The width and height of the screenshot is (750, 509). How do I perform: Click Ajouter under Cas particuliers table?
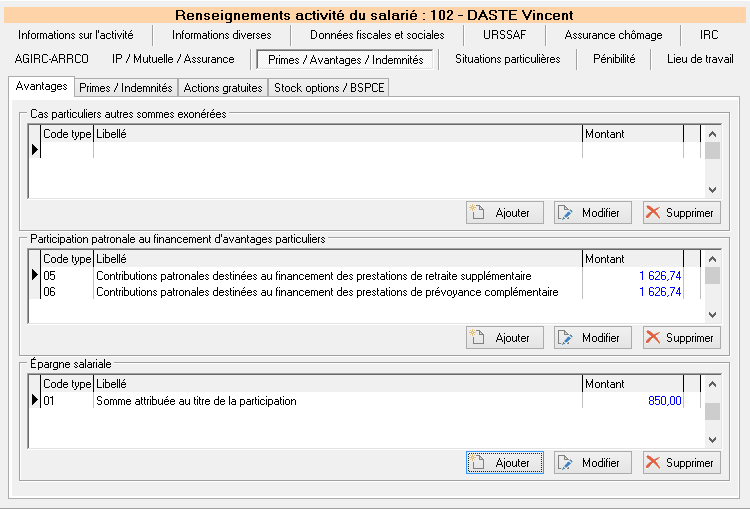tap(504, 213)
